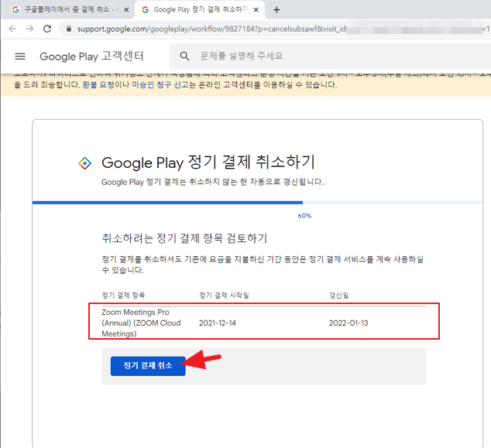Open a new tab with the plus button

(276, 10)
